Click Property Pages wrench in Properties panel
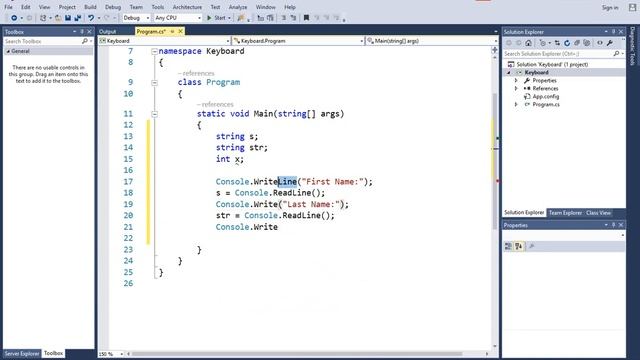Screen dimensions: 640x360 coord(531,246)
